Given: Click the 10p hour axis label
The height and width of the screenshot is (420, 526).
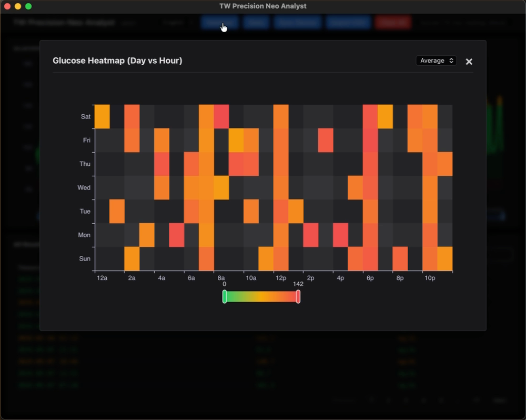Looking at the screenshot, I should [x=430, y=278].
